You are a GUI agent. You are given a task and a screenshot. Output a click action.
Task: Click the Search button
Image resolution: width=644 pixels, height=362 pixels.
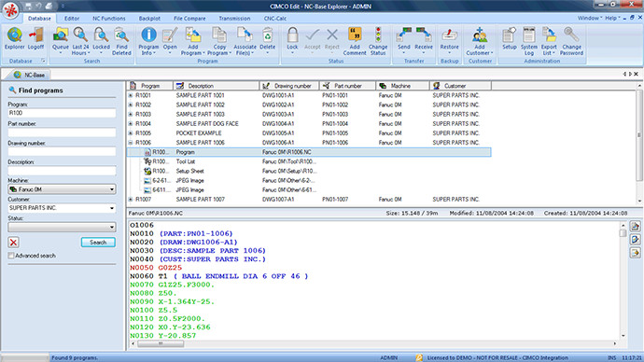[x=98, y=243]
